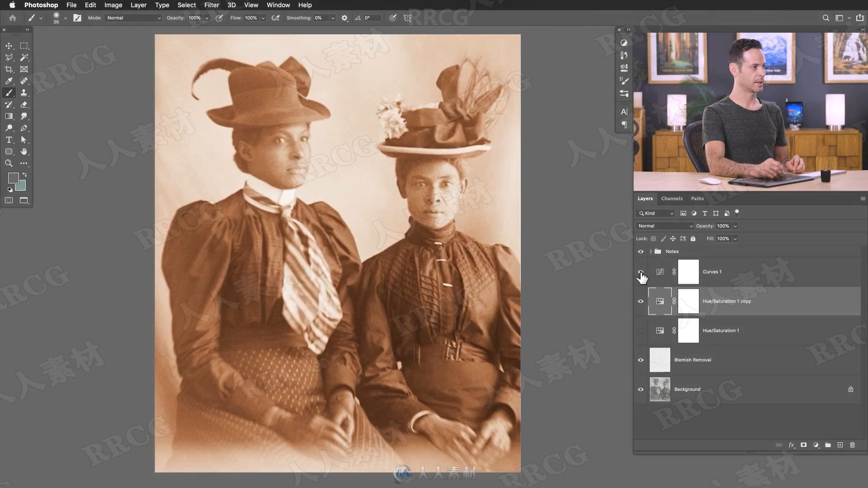Screen dimensions: 868x488
Task: Select the Hand tool
Action: pyautogui.click(x=24, y=151)
